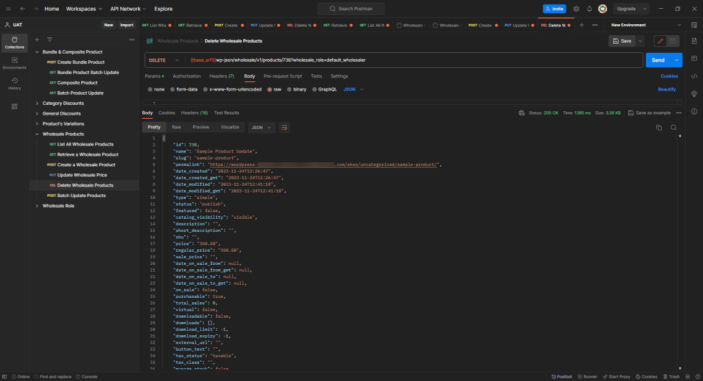This screenshot has width=703, height=381.
Task: Open the DELETE method dropdown
Action: click(164, 60)
